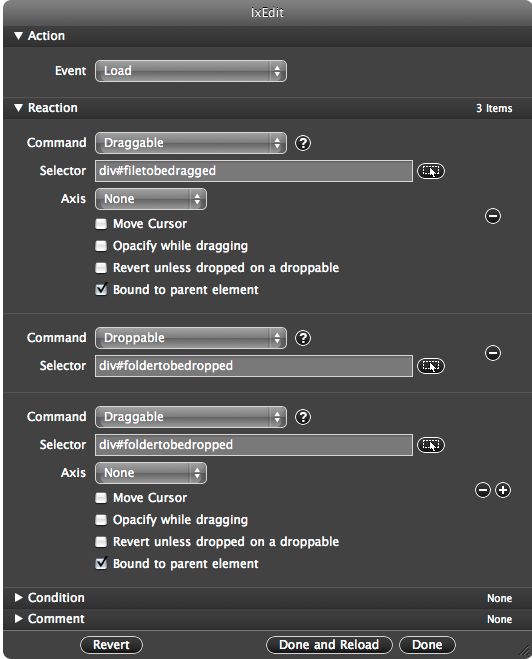The width and height of the screenshot is (532, 659).
Task: Click the div#filetobedragged selector field
Action: pos(254,171)
